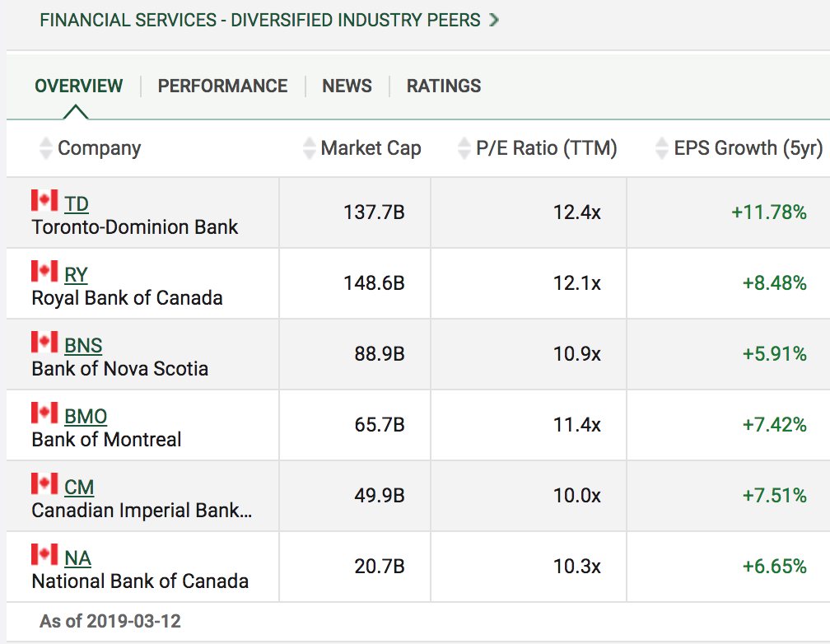The height and width of the screenshot is (644, 830).
Task: Switch to the Performance tab
Action: click(x=222, y=86)
